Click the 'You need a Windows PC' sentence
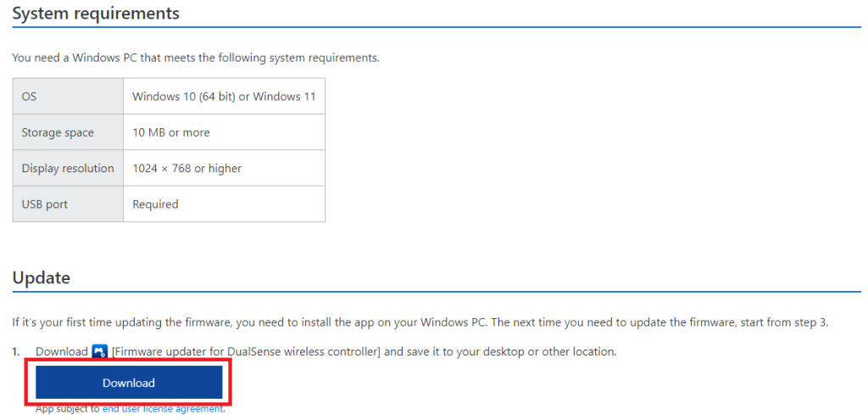 pos(196,58)
